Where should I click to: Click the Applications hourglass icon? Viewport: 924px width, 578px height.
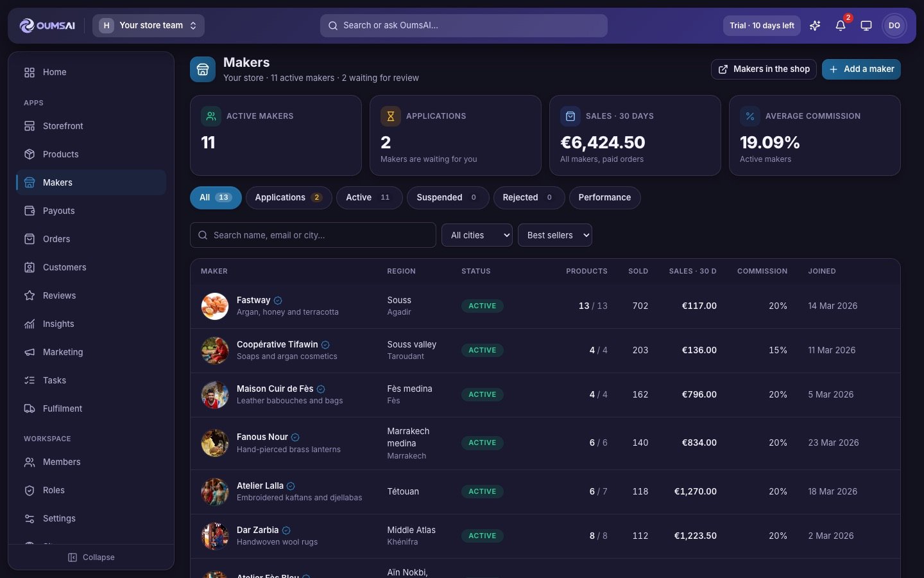point(391,116)
